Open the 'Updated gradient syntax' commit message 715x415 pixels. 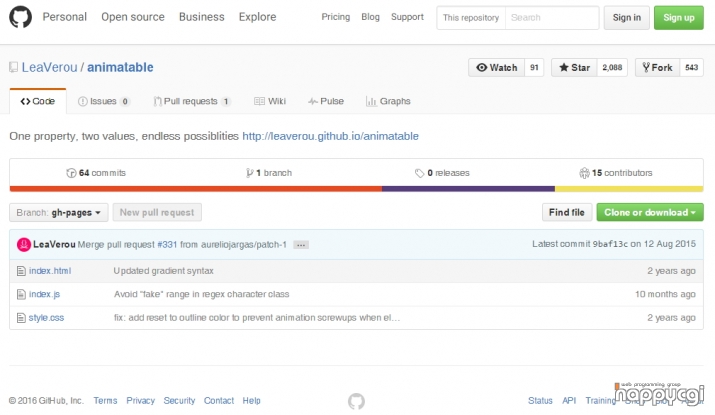tap(163, 271)
